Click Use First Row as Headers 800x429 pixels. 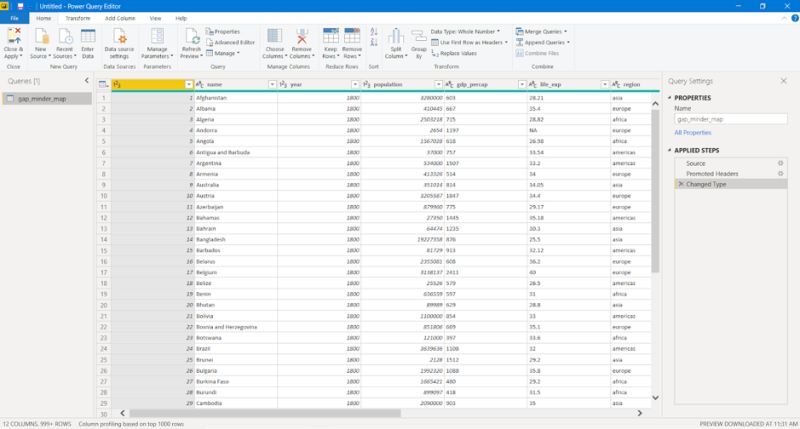469,42
